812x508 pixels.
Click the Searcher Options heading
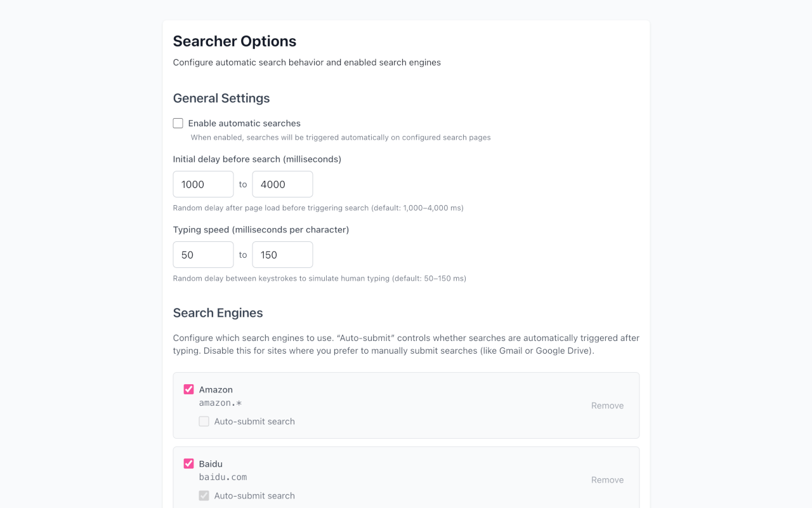tap(234, 41)
